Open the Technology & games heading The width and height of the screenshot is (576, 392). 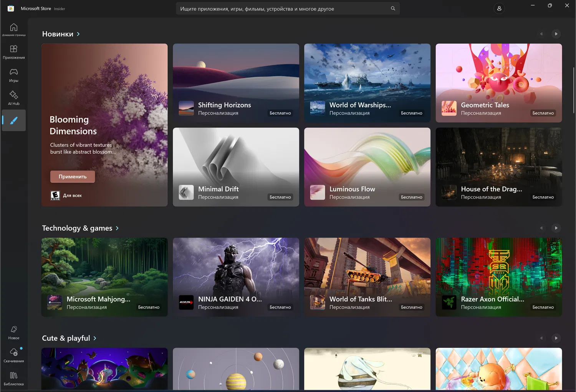[x=77, y=228]
